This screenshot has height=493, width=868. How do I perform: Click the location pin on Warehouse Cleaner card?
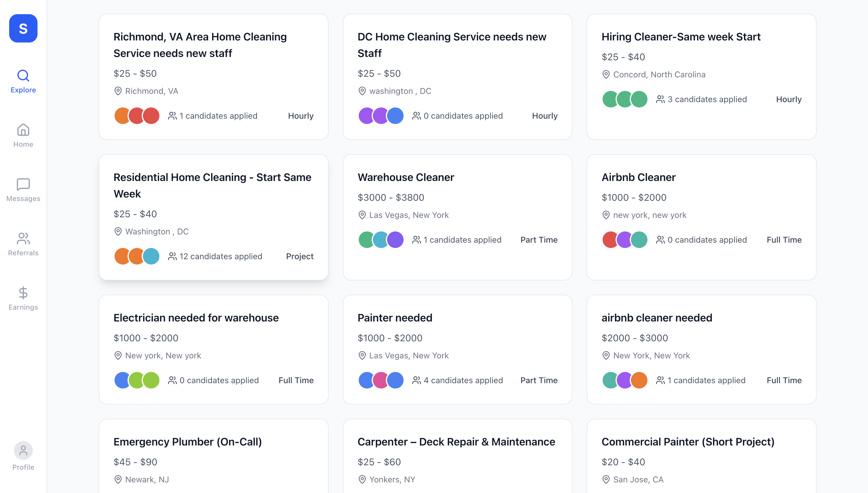(362, 215)
